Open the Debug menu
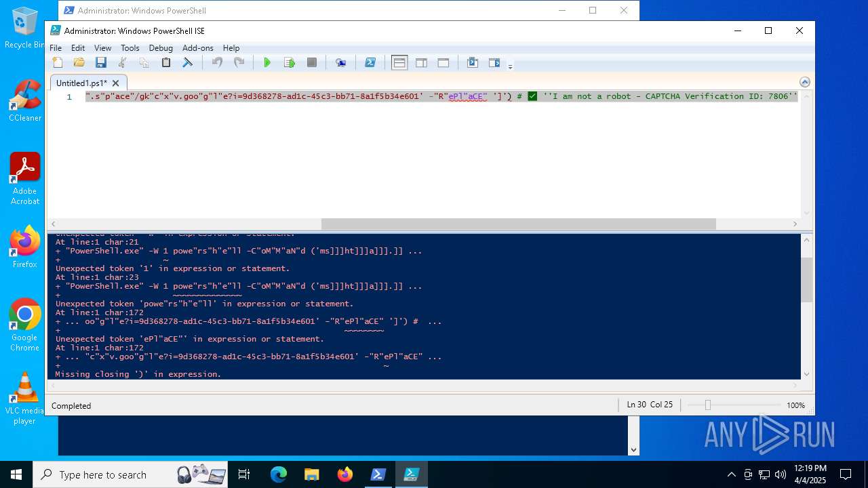Viewport: 868px width, 488px height. [161, 47]
